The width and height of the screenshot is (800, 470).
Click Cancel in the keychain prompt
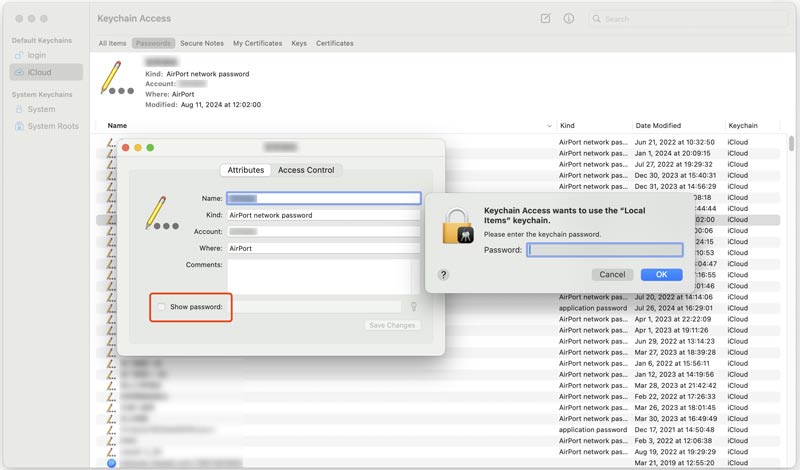pos(612,275)
